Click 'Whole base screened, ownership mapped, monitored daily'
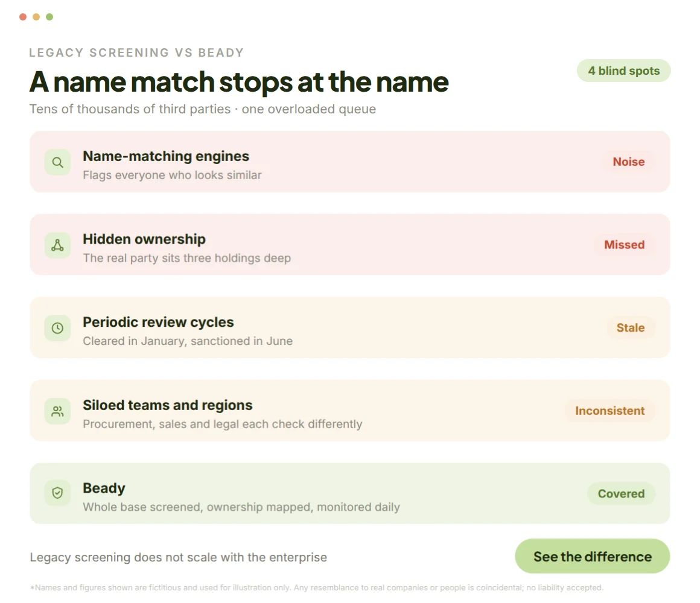Image resolution: width=700 pixels, height=603 pixels. pos(241,507)
